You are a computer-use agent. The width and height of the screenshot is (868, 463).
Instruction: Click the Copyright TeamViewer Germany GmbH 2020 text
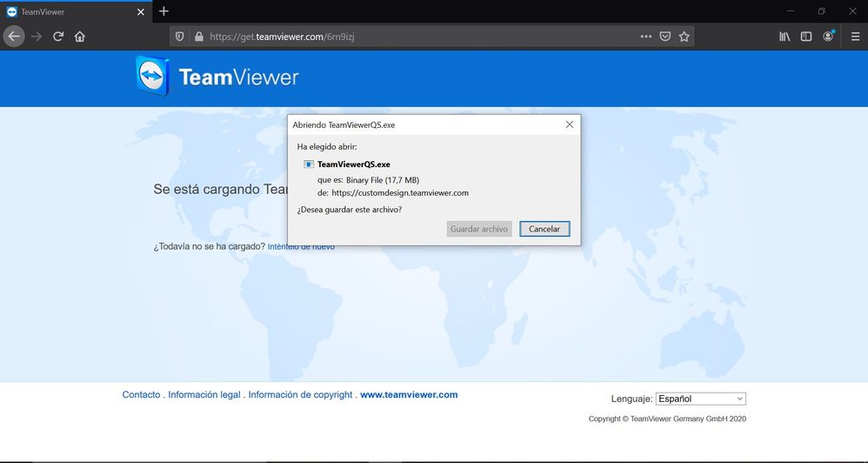(x=667, y=419)
